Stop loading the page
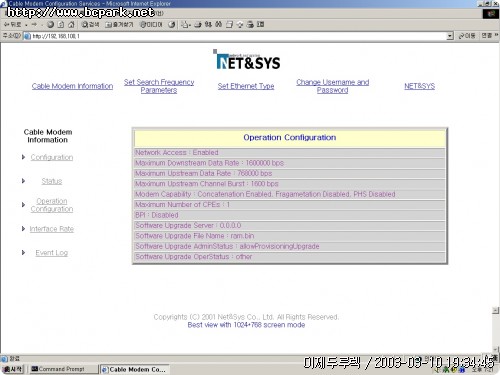This screenshot has width=500, height=375. [x=51, y=25]
